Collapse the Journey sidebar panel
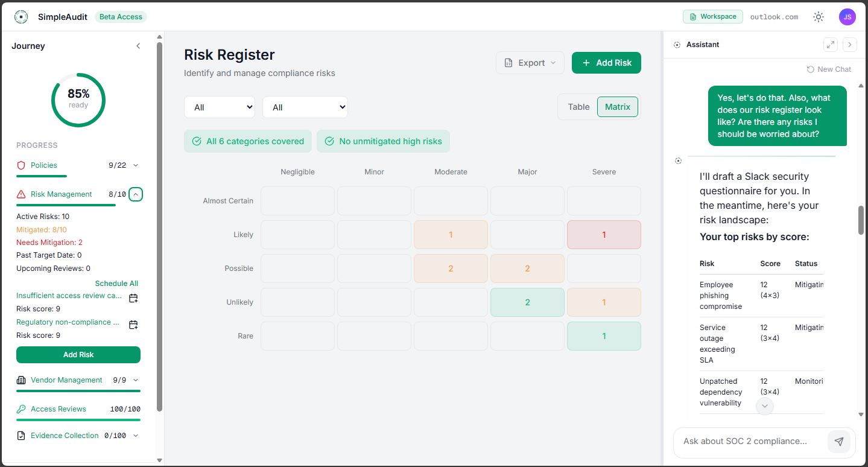Image resolution: width=868 pixels, height=467 pixels. click(138, 46)
